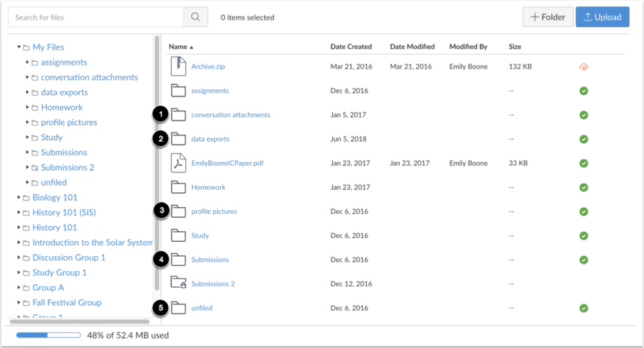Image resolution: width=644 pixels, height=348 pixels.
Task: Click the Archive.zip file icon
Action: (179, 66)
